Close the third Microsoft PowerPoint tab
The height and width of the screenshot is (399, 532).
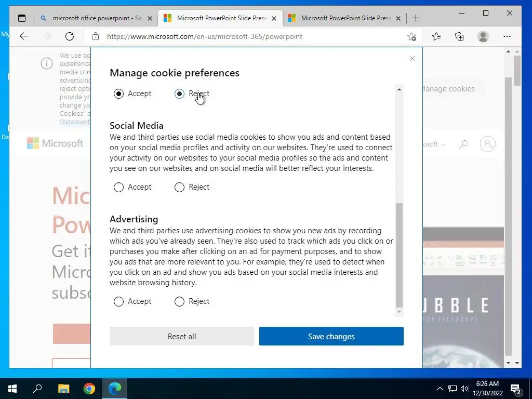coord(398,18)
